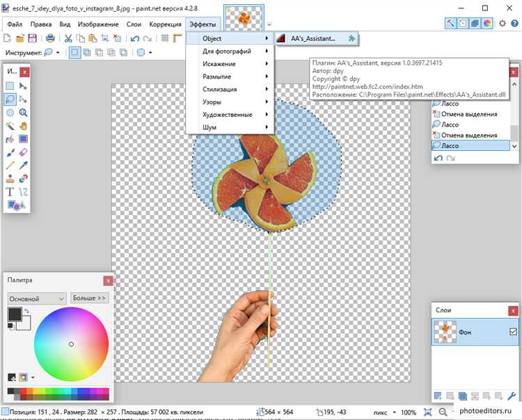
Task: Open the Коррекция menu
Action: pos(166,24)
